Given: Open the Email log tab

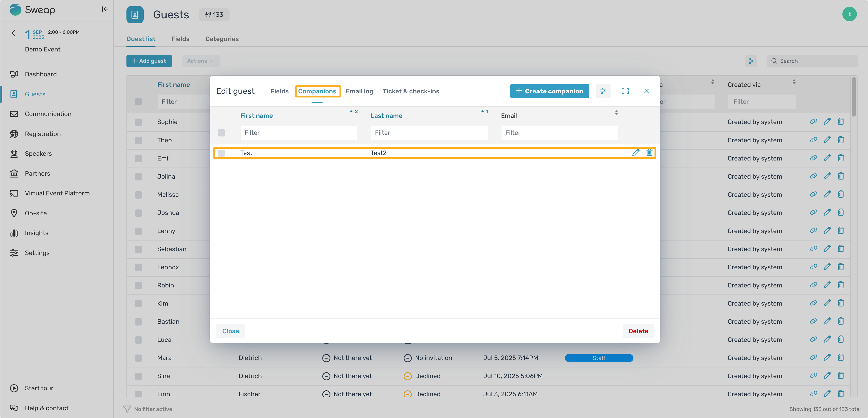Looking at the screenshot, I should [359, 91].
